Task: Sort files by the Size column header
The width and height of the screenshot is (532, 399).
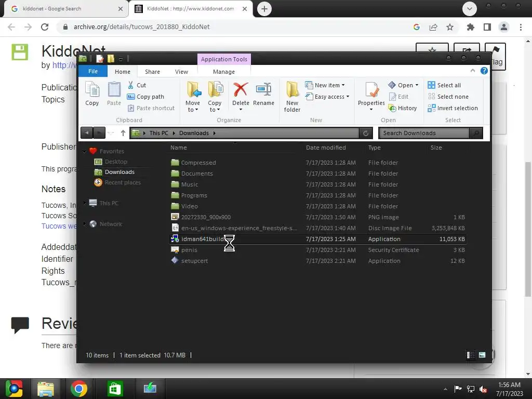Action: [x=436, y=148]
